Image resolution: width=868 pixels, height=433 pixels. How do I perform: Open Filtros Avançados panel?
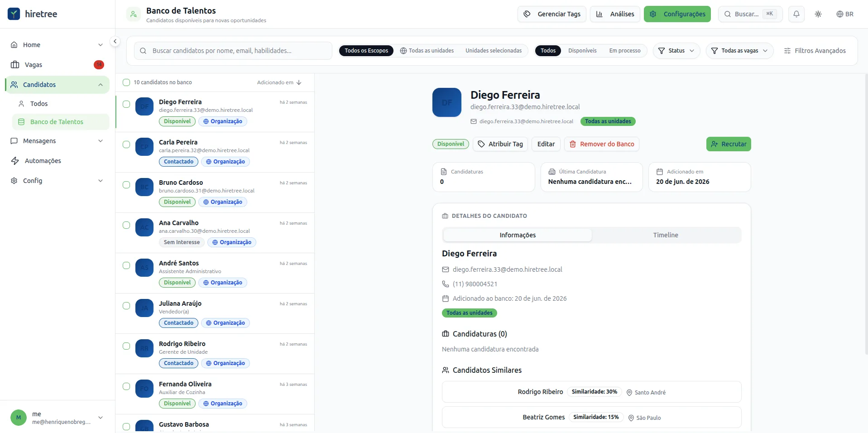[x=815, y=51]
